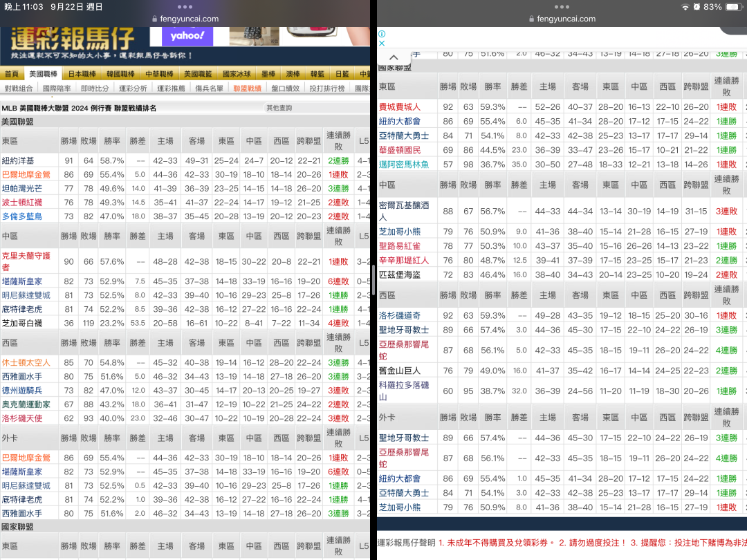Tap the split-view divider handle between windows
This screenshot has width=747, height=560.
373,280
